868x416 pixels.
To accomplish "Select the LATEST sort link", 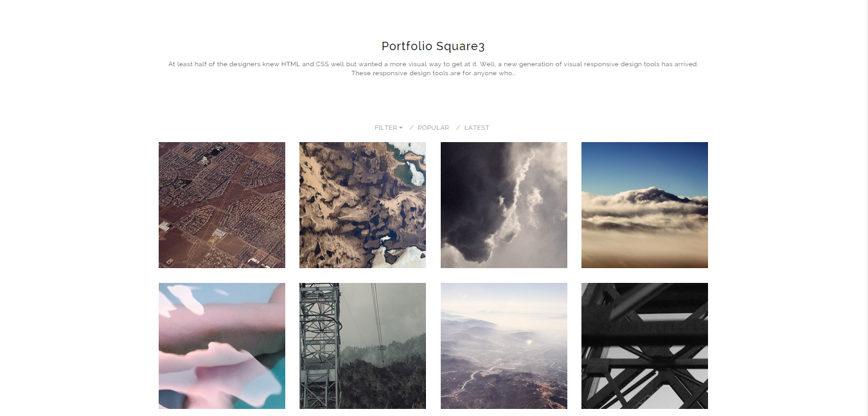I will 477,128.
